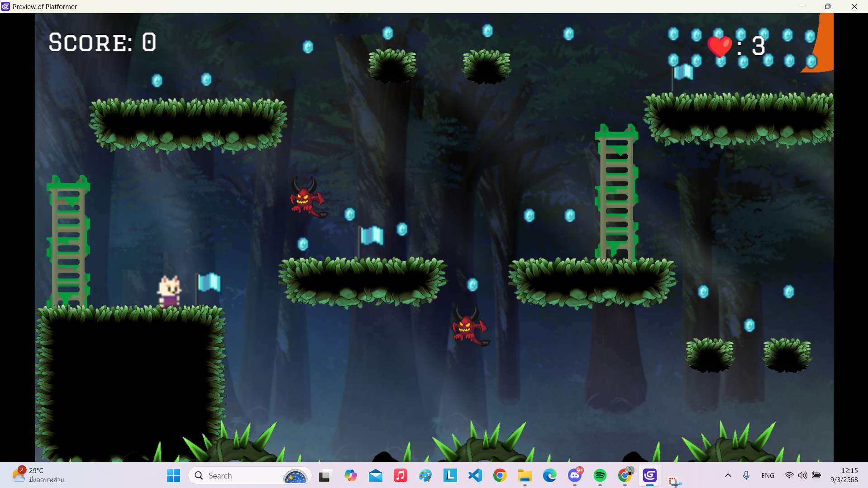Switch keyboard language via ENG indicator
Screen dimensions: 868x488
click(x=768, y=476)
